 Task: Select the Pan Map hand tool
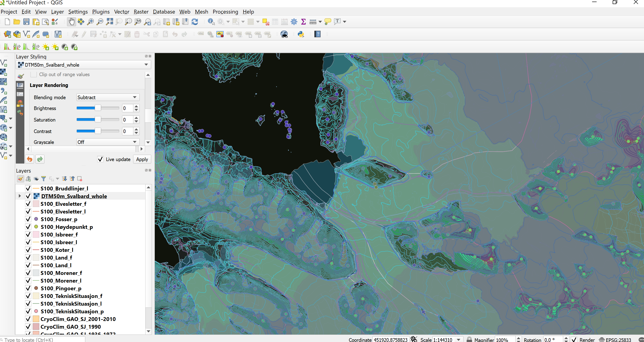click(72, 22)
